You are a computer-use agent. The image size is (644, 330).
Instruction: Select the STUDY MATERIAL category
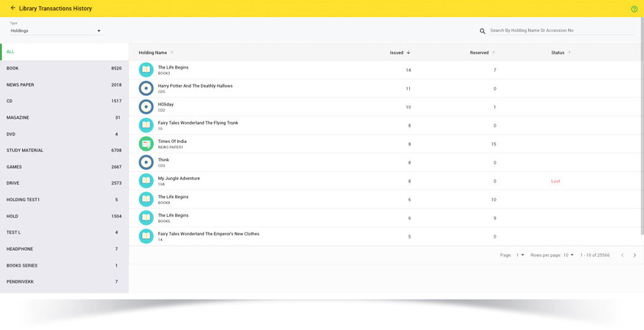[x=64, y=150]
